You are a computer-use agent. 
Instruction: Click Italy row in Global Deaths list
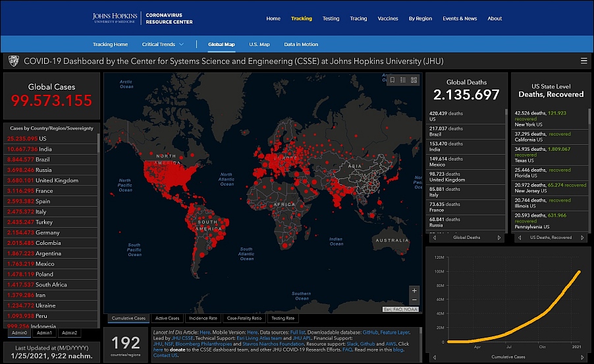(x=466, y=192)
